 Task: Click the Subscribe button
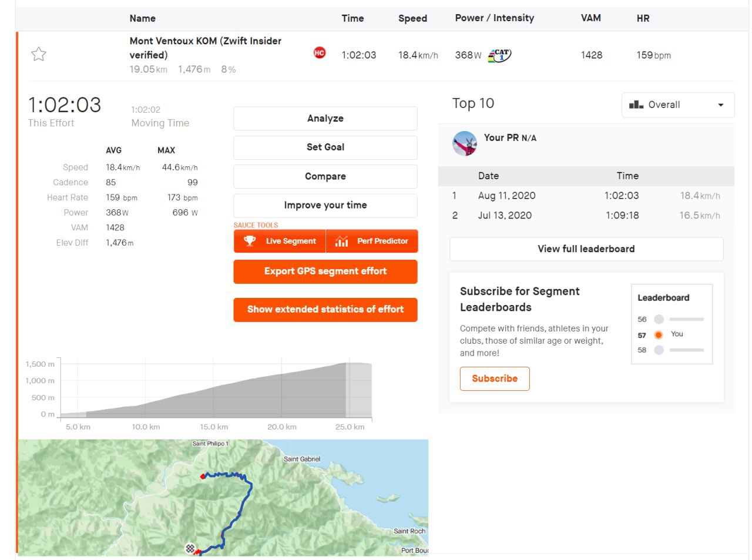tap(495, 378)
